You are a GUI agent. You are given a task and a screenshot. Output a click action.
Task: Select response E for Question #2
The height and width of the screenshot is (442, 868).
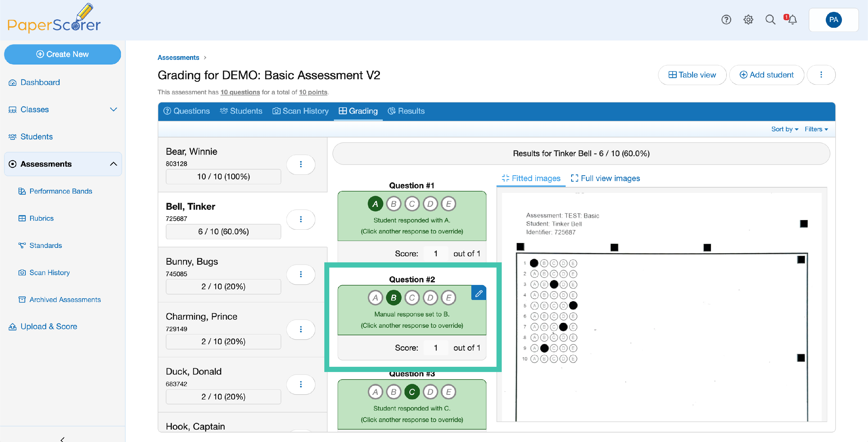click(x=448, y=298)
